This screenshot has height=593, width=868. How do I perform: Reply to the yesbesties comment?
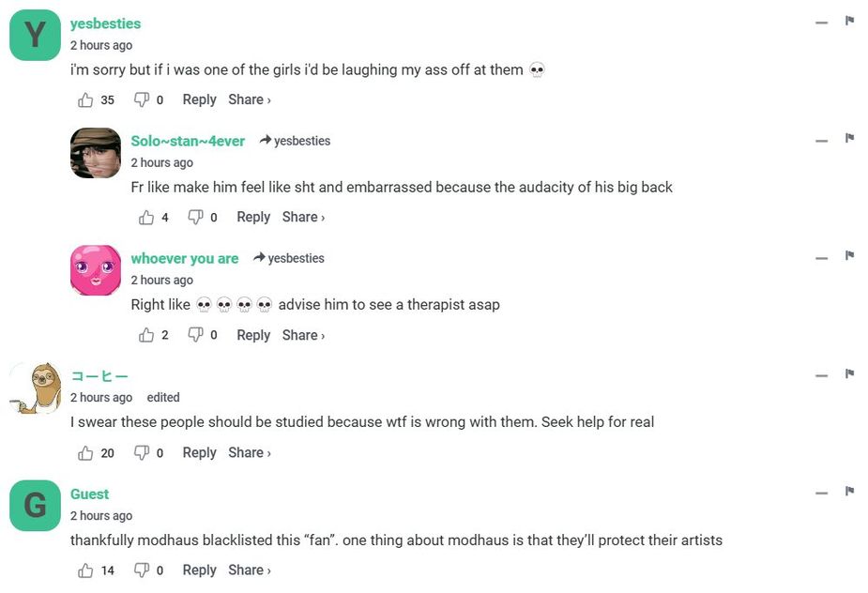coord(199,99)
